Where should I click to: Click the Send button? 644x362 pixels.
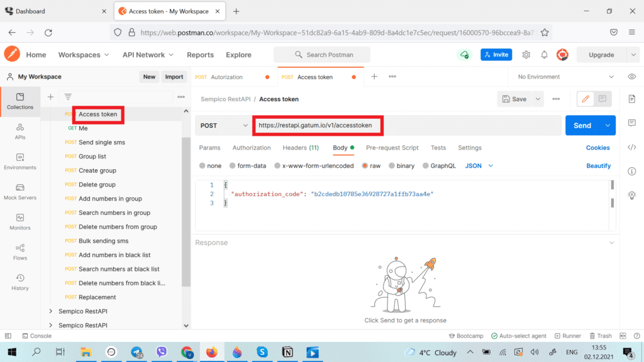click(x=582, y=126)
